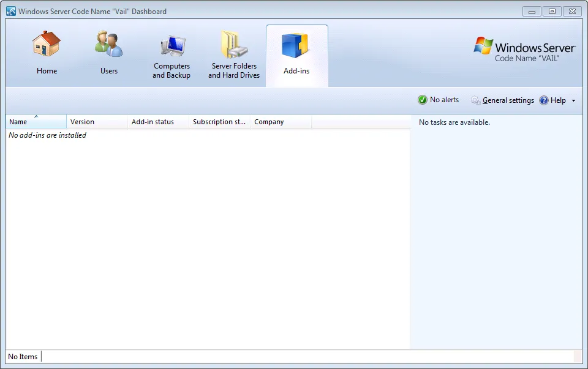Sort by Version column header
The height and width of the screenshot is (369, 588).
click(97, 122)
